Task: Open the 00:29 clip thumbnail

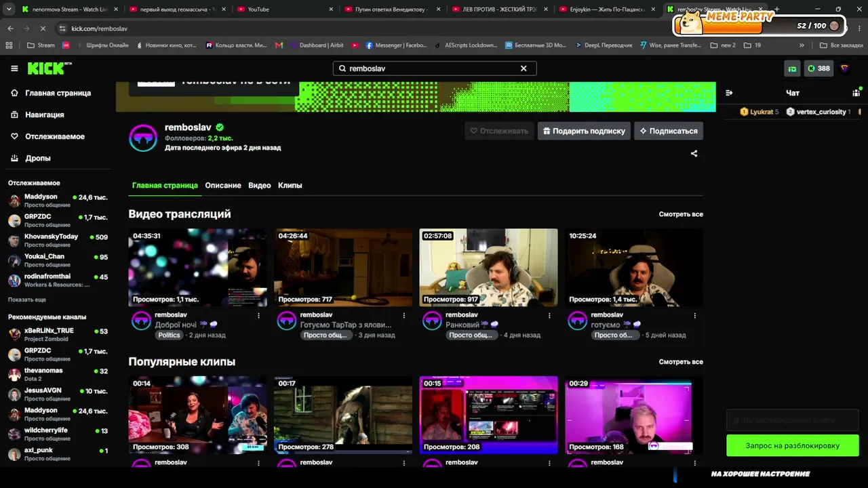Action: click(634, 415)
